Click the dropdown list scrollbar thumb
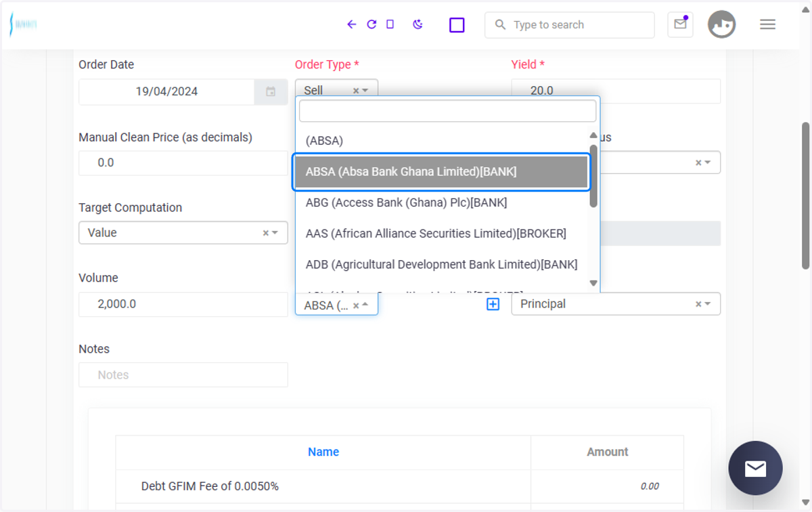Image resolution: width=812 pixels, height=512 pixels. click(593, 176)
